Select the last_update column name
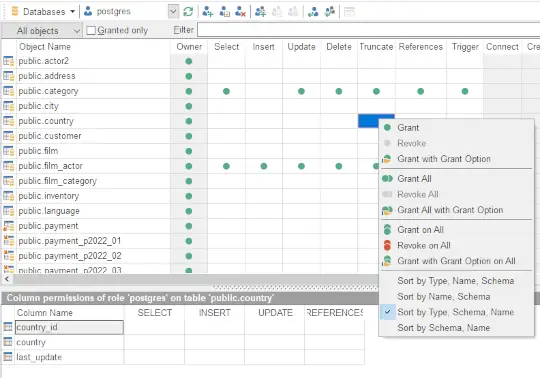 pyautogui.click(x=39, y=357)
